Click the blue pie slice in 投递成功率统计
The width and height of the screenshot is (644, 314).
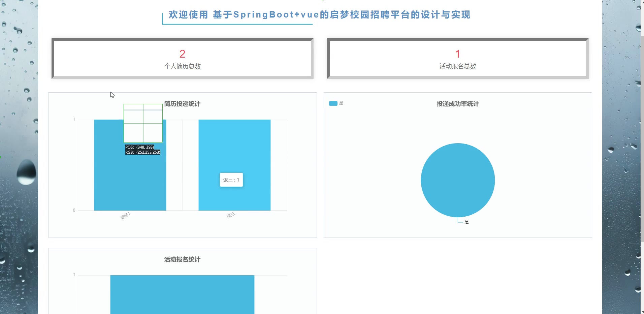coord(458,180)
